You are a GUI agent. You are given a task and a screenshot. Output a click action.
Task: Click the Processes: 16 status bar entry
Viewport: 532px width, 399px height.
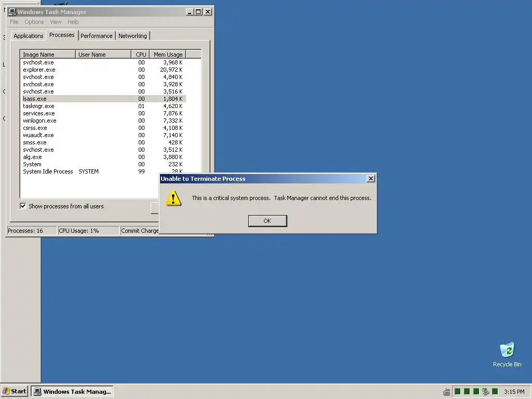coord(32,231)
